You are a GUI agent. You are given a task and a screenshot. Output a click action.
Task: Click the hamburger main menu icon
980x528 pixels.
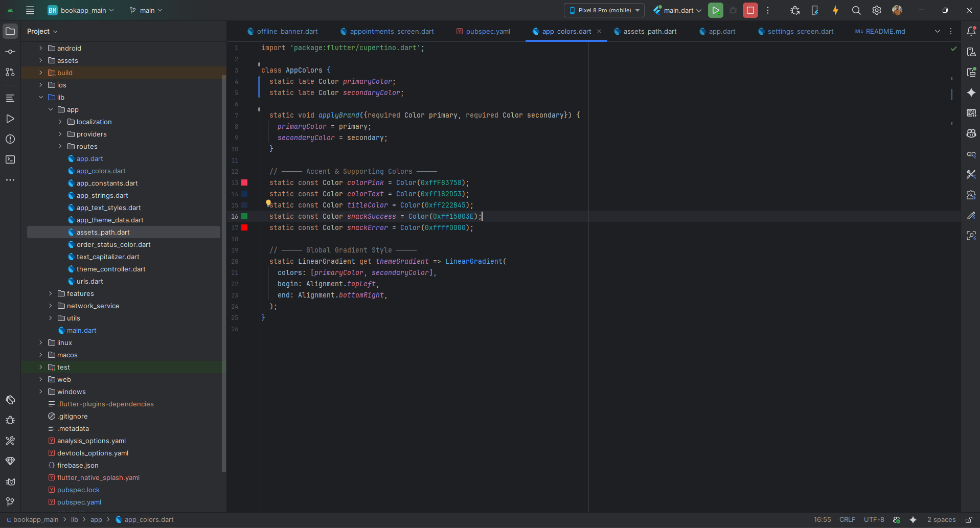(30, 10)
